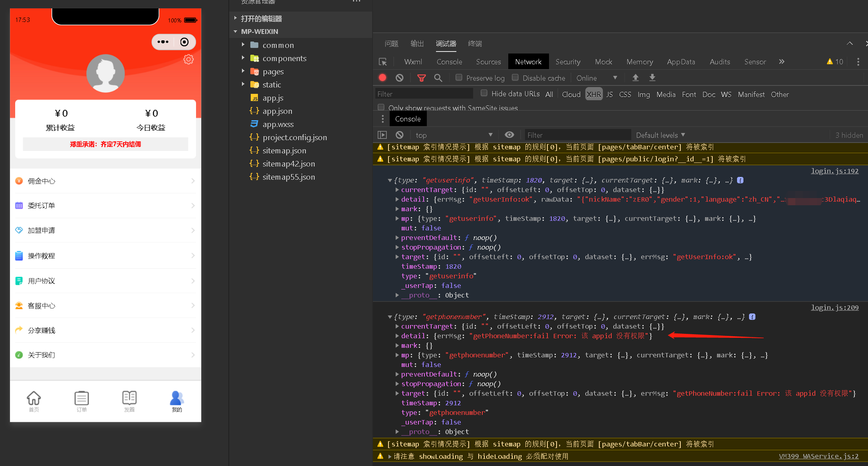The width and height of the screenshot is (868, 466).
Task: Switch to the Sources tab
Action: (x=488, y=62)
